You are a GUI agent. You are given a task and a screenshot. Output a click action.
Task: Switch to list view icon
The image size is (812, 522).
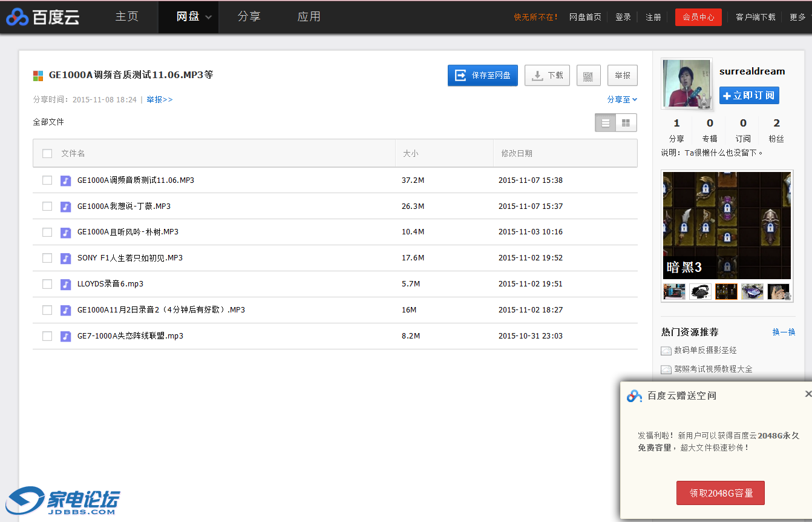click(605, 123)
